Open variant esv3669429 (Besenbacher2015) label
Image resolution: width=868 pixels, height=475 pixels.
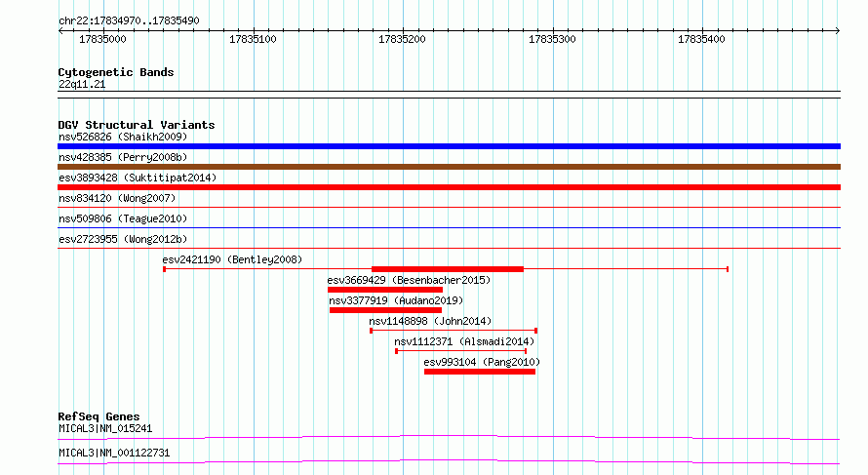coord(409,280)
